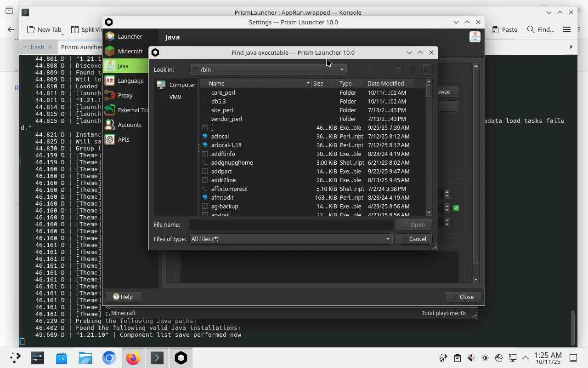Open the Accounts settings page
Viewport: 588px width, 368px height.
[x=126, y=125]
